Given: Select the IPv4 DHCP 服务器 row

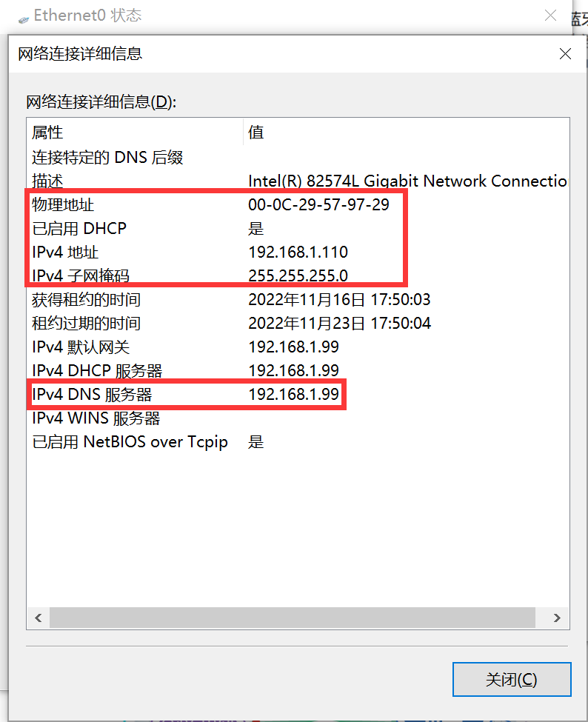Looking at the screenshot, I should coord(97,370).
